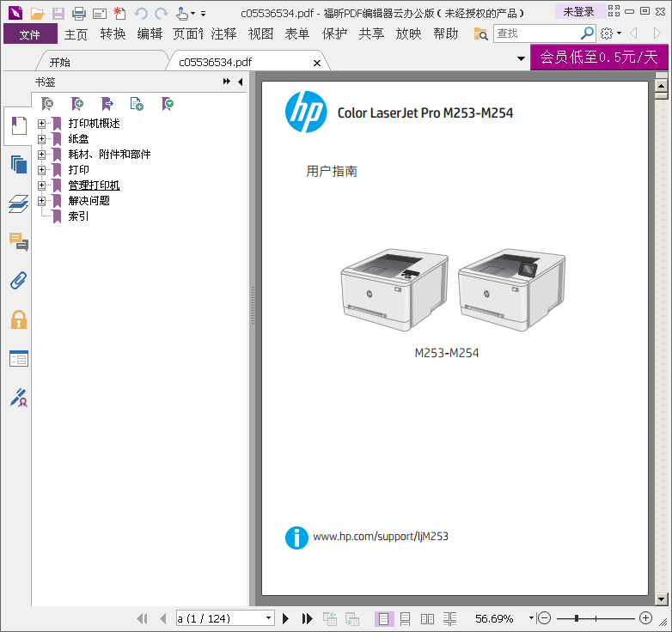
Task: Open the attachments paperclip panel
Action: pos(18,281)
